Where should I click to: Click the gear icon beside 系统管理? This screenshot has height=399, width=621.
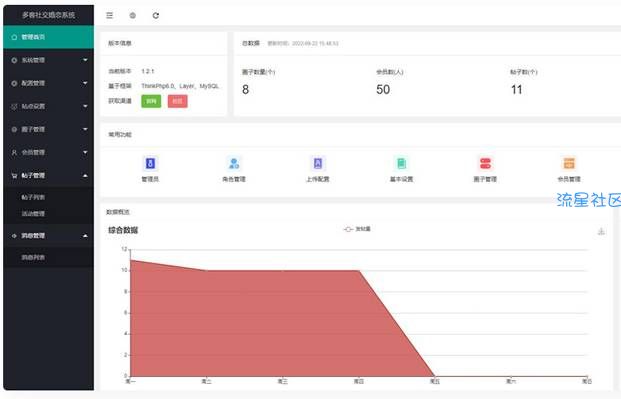coord(14,60)
